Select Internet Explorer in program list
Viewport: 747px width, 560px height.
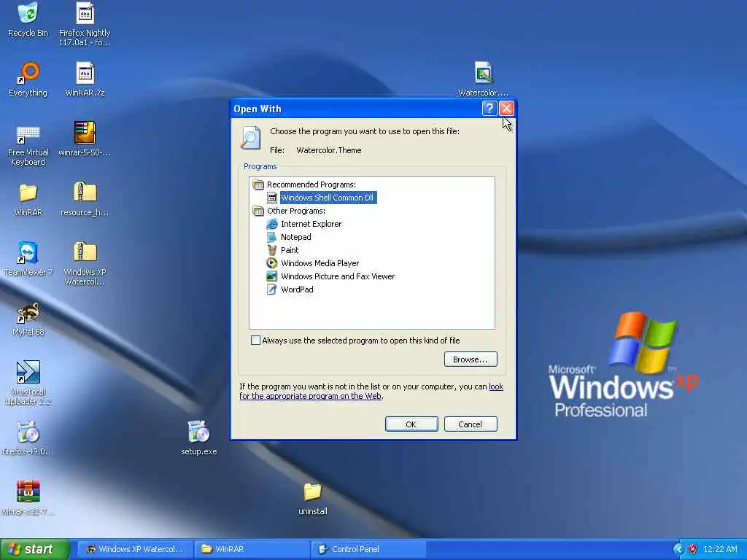pyautogui.click(x=311, y=224)
